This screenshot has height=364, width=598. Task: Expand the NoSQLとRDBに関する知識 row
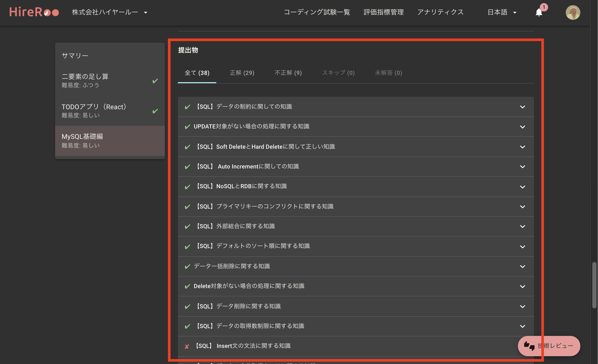(356, 186)
